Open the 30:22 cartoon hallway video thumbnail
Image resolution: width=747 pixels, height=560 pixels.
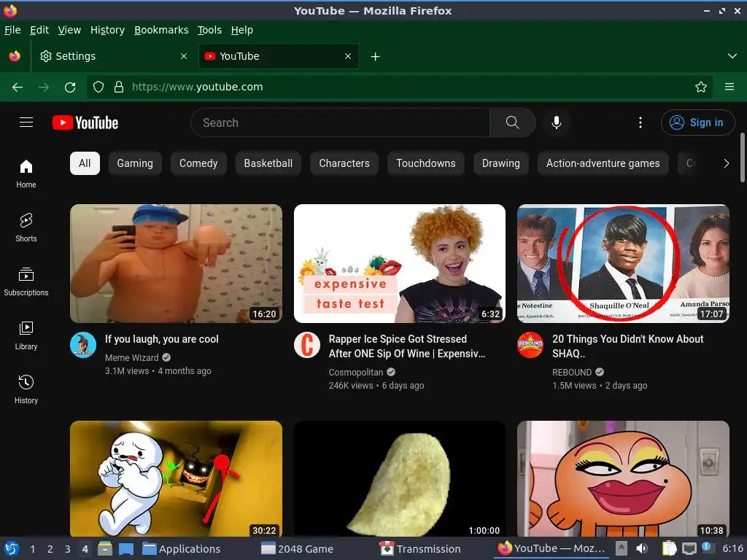[176, 478]
